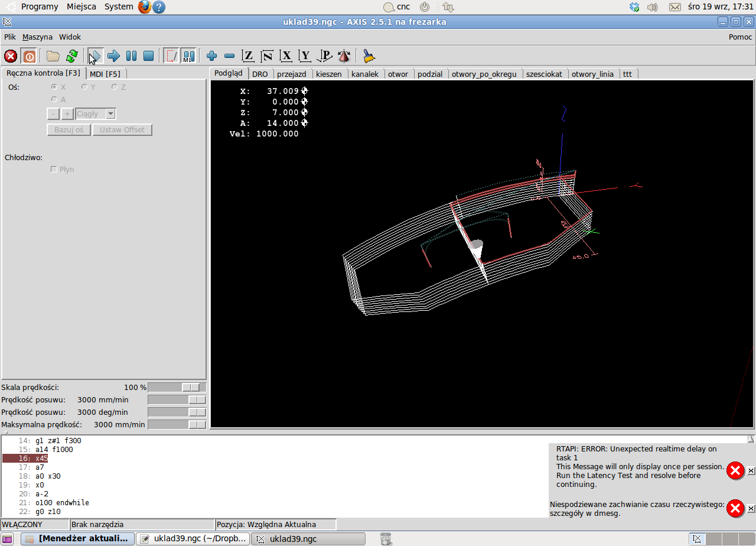Reload the current file icon
The width and height of the screenshot is (756, 546).
click(x=72, y=56)
